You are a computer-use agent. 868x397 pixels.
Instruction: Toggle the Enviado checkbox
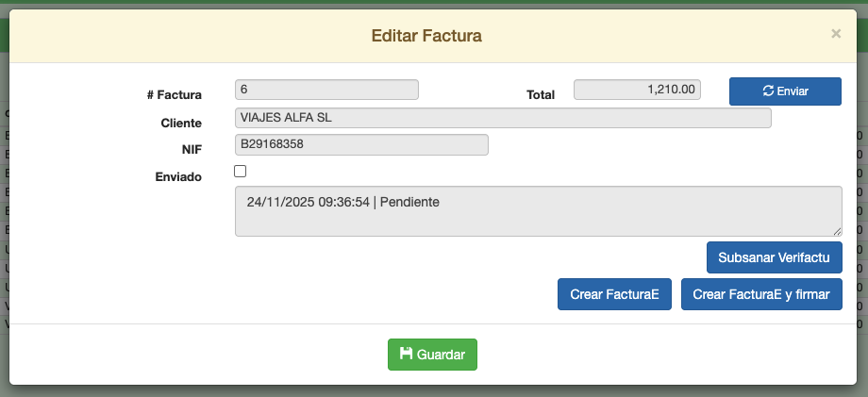tap(240, 172)
